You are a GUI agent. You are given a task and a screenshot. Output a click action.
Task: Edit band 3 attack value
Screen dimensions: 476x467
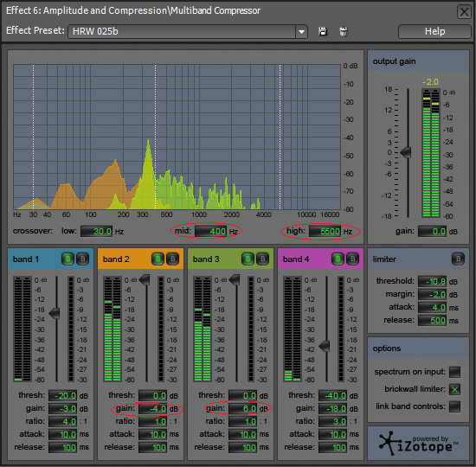pos(242,434)
